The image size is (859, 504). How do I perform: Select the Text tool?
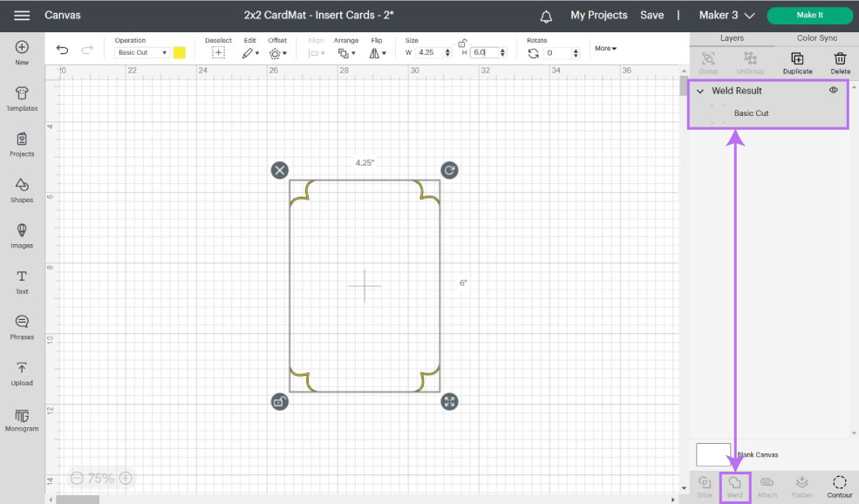(22, 282)
